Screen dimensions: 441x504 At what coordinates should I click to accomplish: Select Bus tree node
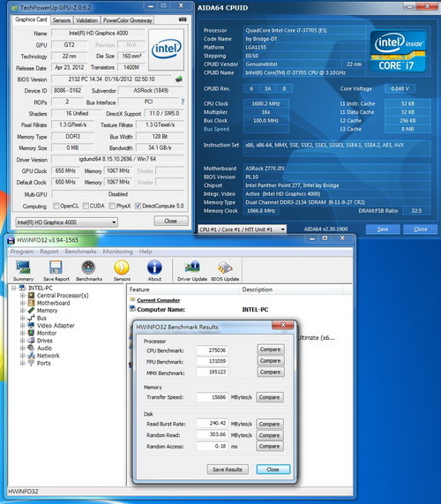(41, 318)
